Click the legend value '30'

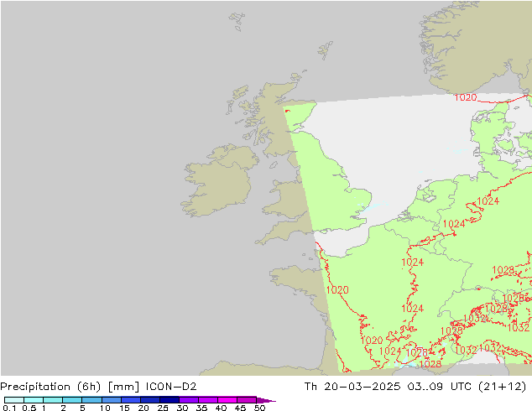(x=182, y=408)
